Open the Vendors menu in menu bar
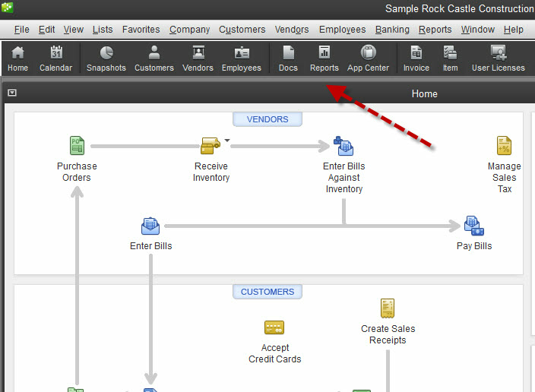 pos(292,30)
